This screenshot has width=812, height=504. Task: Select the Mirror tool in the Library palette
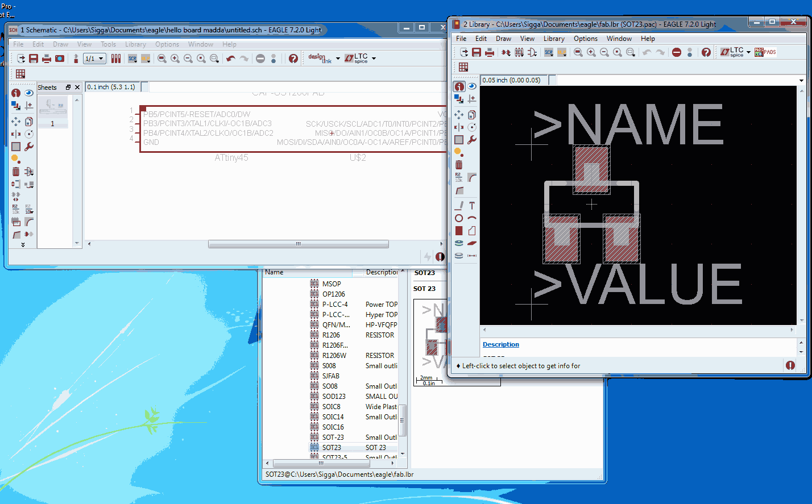tap(459, 127)
